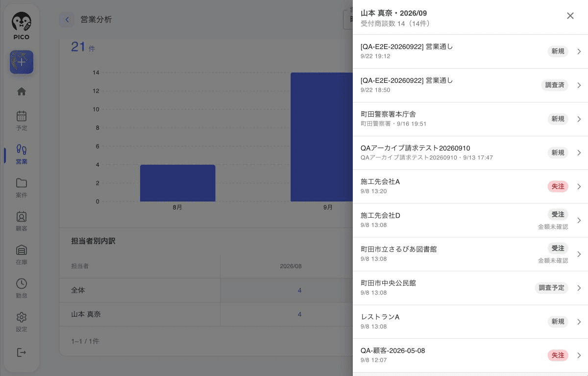Click 山本 真奈 row value 4 link
Image resolution: width=588 pixels, height=376 pixels.
pyautogui.click(x=299, y=314)
